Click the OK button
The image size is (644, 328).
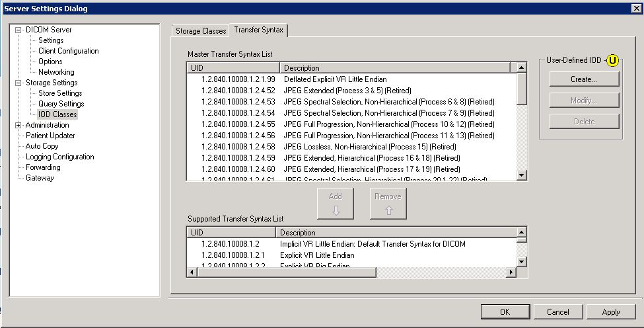pos(505,311)
